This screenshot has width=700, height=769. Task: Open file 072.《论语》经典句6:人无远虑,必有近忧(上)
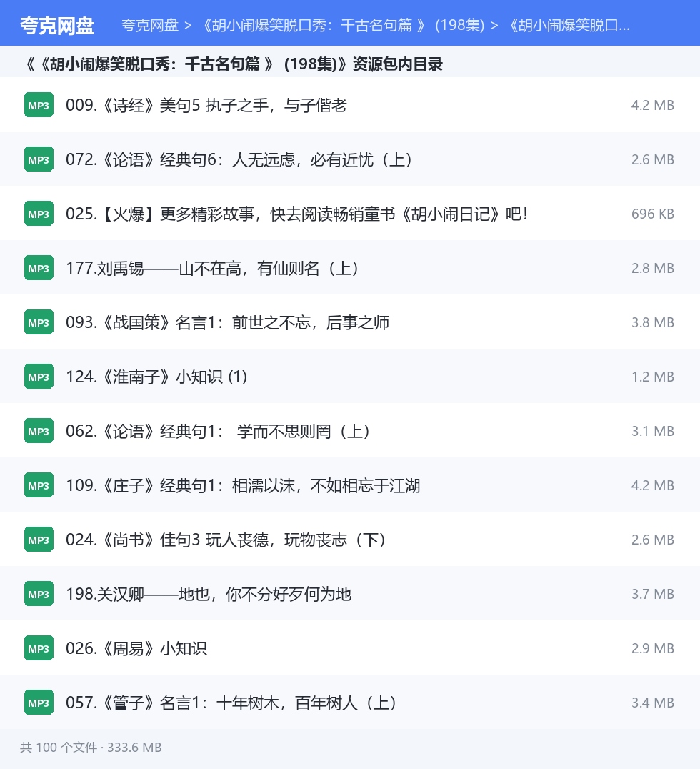click(239, 159)
